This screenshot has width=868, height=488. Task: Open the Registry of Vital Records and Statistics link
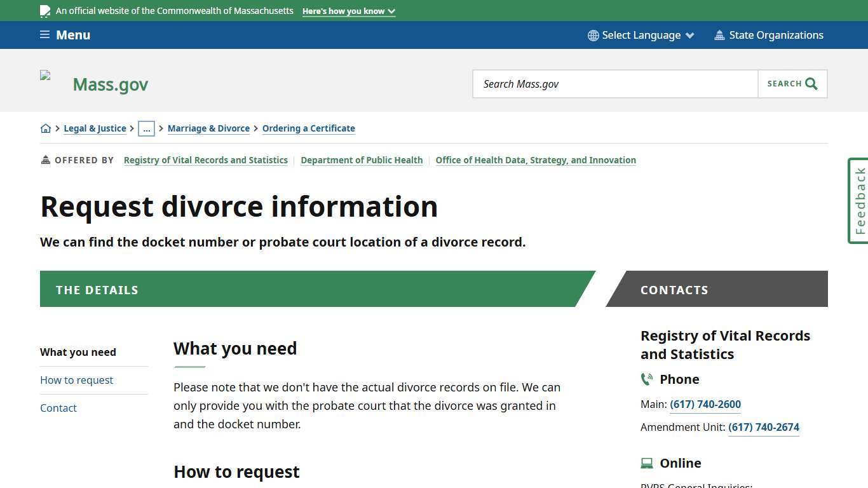[206, 159]
